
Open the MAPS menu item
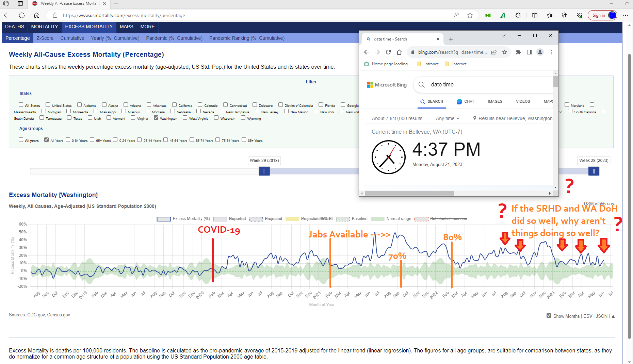(126, 27)
